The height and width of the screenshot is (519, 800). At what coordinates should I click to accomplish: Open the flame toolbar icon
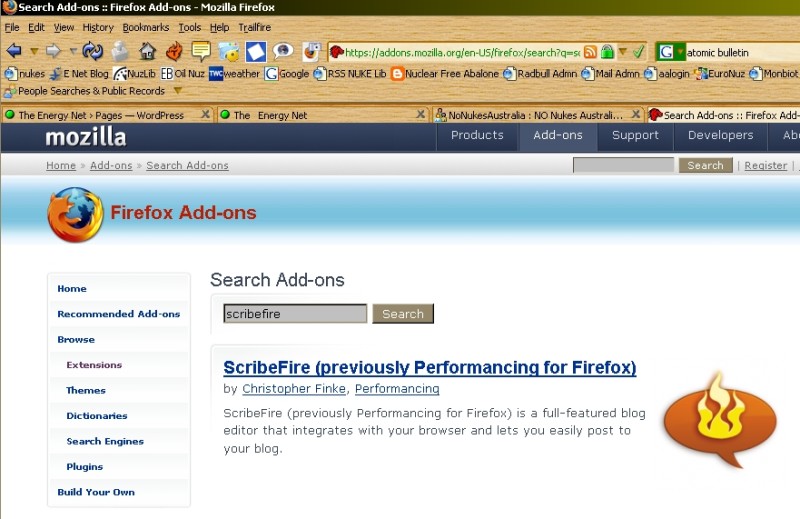coord(174,51)
